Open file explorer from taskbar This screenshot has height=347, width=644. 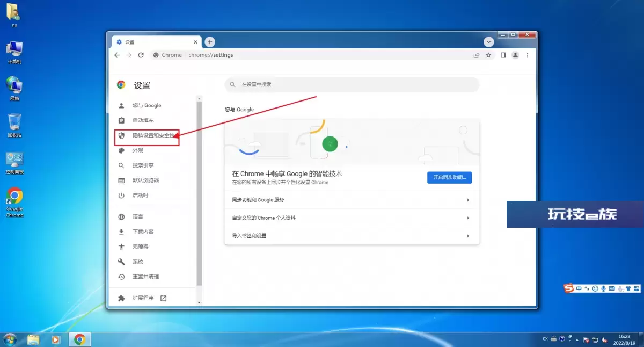coord(33,339)
